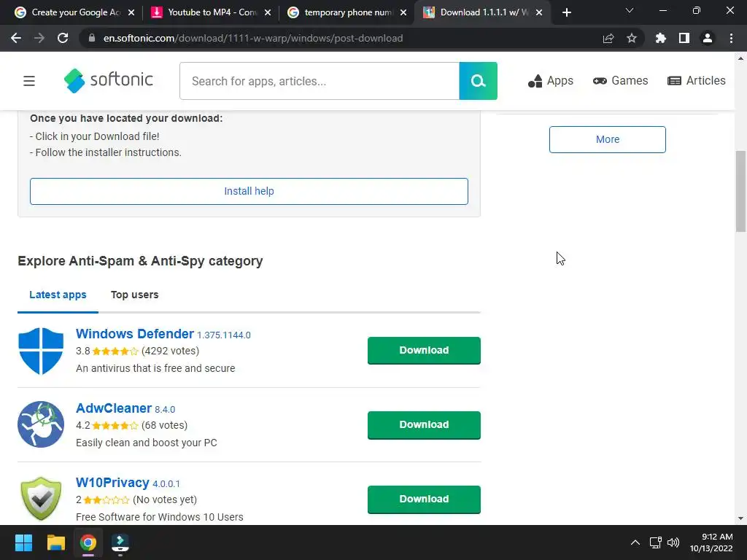Download W10Privacy
The width and height of the screenshot is (747, 560).
pos(424,499)
